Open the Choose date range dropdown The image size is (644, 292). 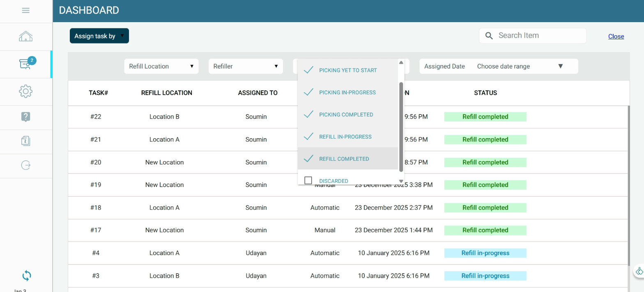click(x=520, y=66)
